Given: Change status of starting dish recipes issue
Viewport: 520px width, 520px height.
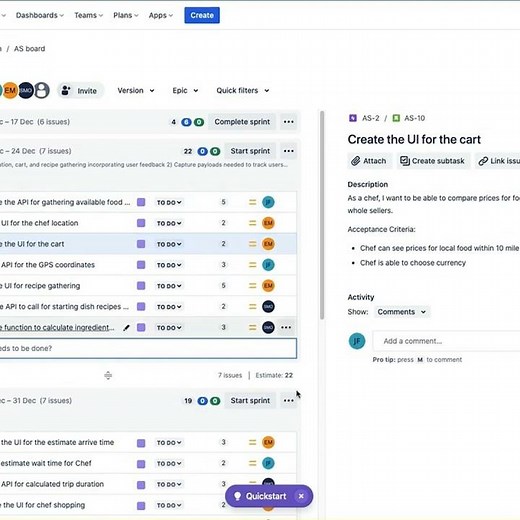Looking at the screenshot, I should click(x=169, y=307).
